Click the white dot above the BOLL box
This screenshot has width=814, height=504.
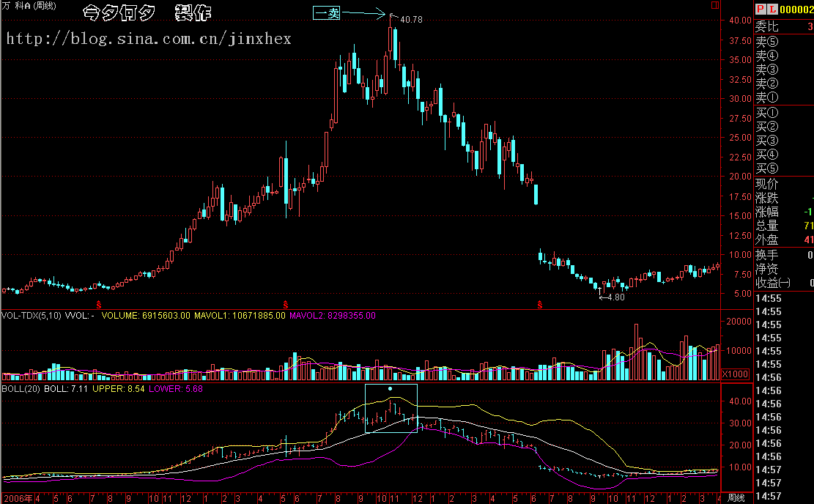click(x=391, y=389)
